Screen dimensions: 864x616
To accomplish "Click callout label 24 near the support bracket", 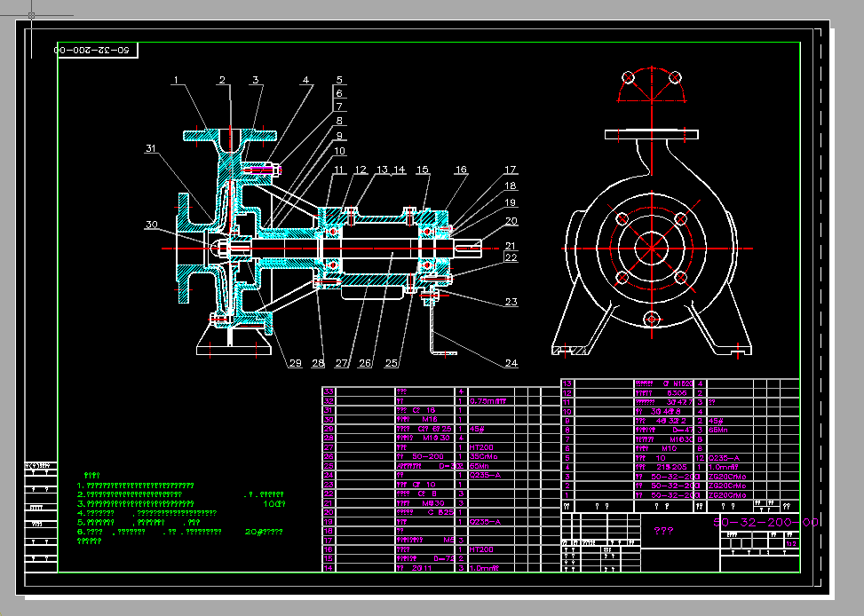I will [x=511, y=363].
